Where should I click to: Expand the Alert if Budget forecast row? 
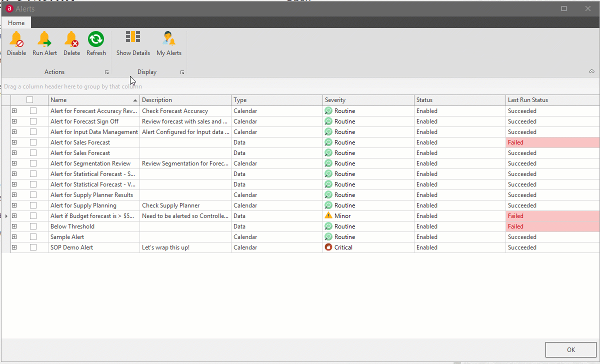point(14,216)
